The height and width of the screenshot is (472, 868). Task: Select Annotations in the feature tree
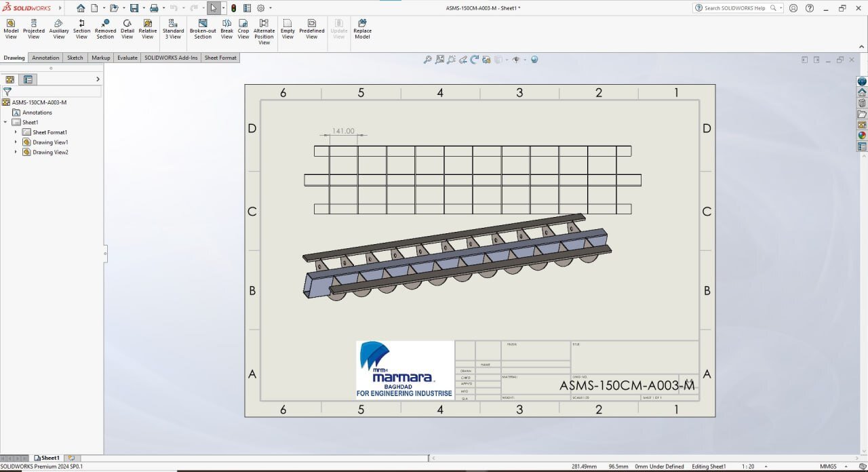[37, 113]
